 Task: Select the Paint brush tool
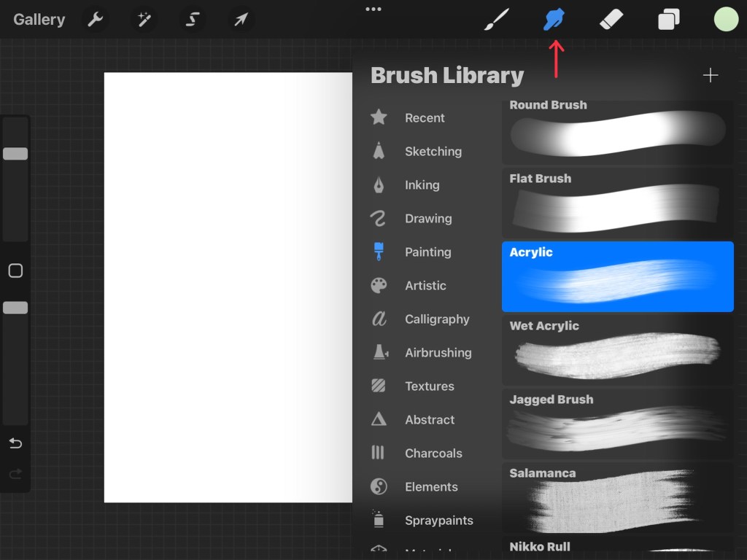pos(497,20)
